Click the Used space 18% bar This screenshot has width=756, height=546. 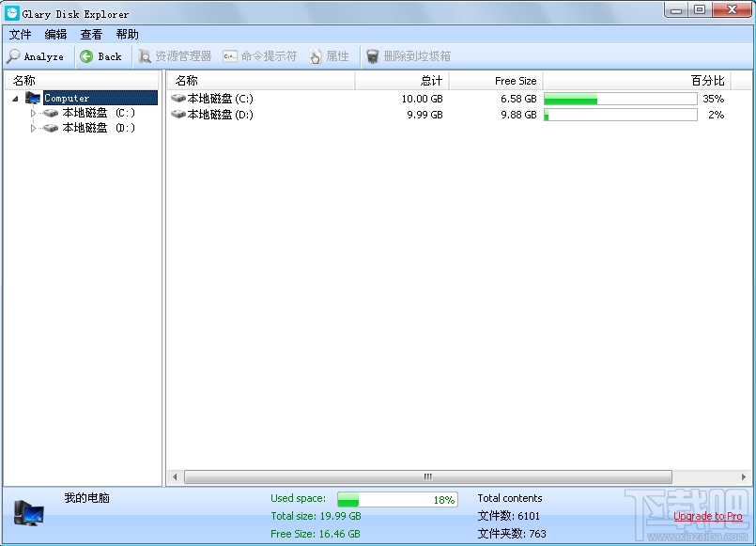397,499
